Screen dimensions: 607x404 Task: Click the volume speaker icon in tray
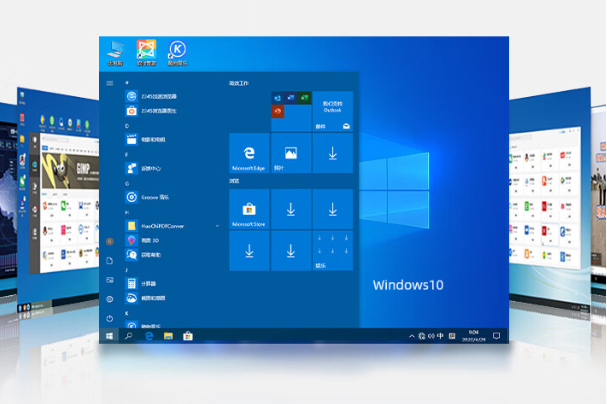(430, 337)
